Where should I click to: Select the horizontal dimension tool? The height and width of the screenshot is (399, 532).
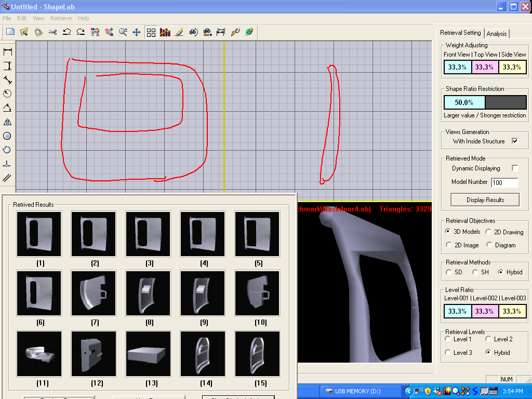click(8, 51)
